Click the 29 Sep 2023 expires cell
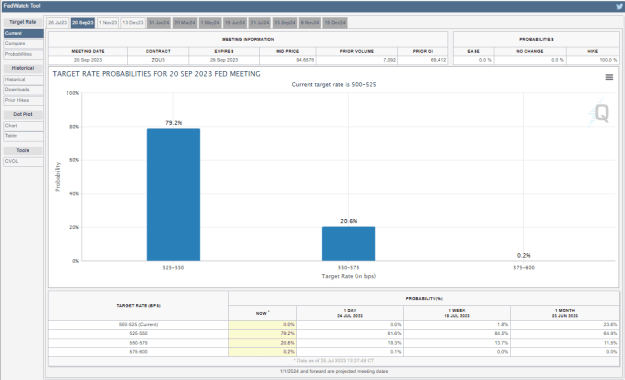This screenshot has height=380, width=625. (224, 60)
